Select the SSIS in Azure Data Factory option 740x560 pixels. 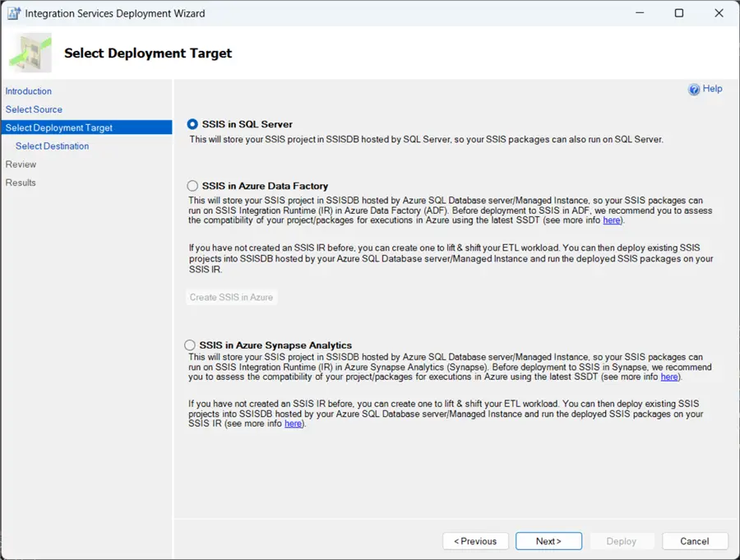192,186
